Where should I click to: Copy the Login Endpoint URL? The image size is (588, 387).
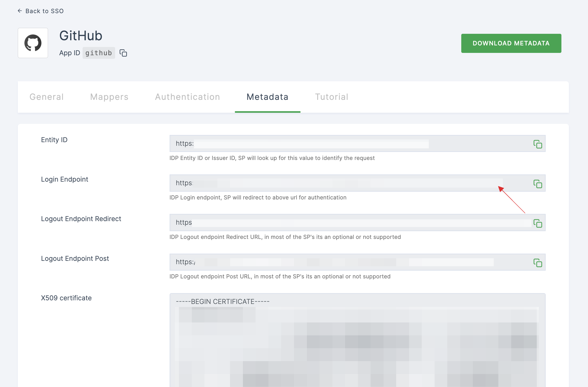[538, 184]
